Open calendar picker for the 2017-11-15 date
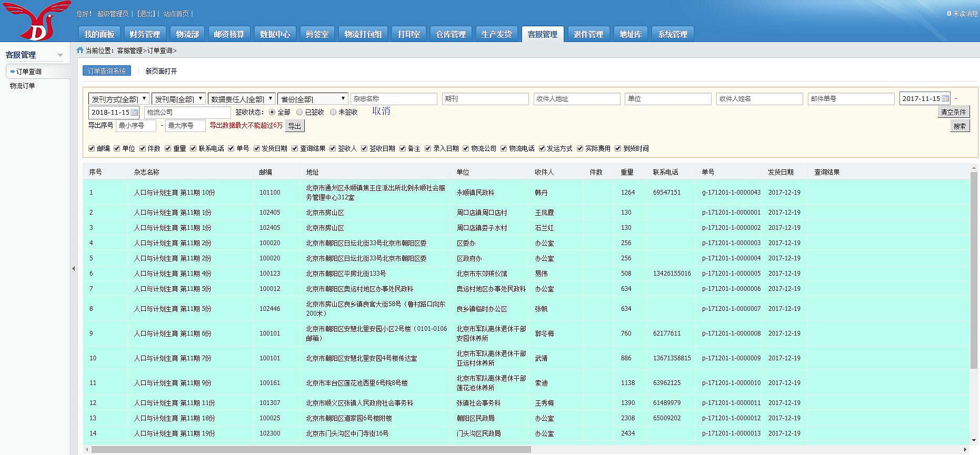This screenshot has height=455, width=980. tap(945, 98)
